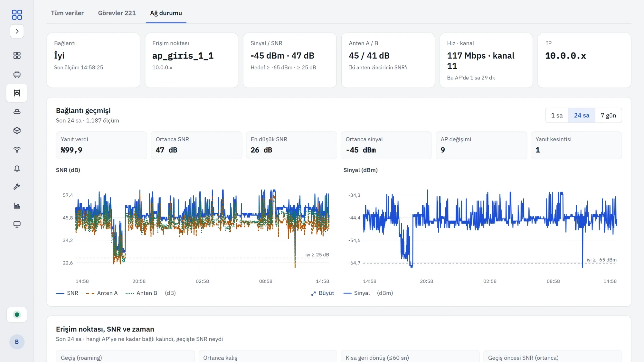Open the monitor screen icon in sidebar
This screenshot has height=362, width=644.
(x=17, y=224)
